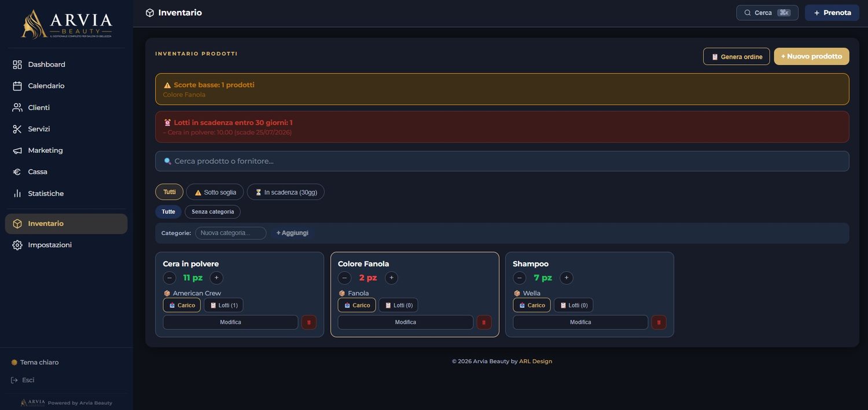Click Aggiungi to add category

click(x=292, y=233)
